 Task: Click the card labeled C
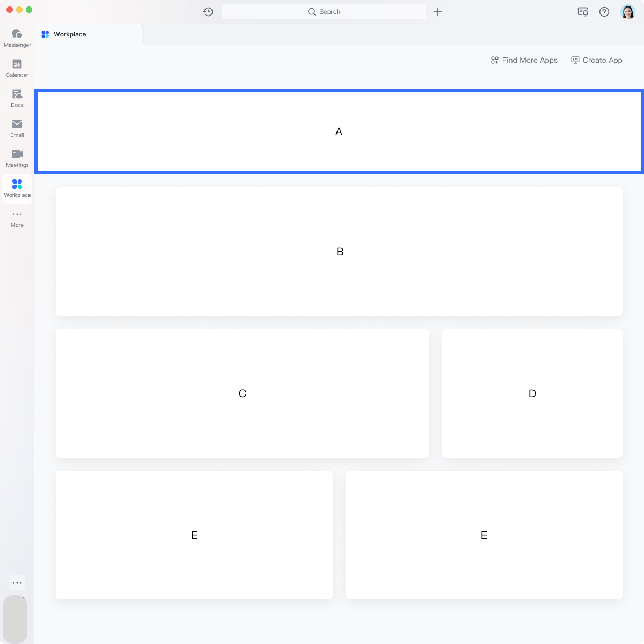point(242,393)
